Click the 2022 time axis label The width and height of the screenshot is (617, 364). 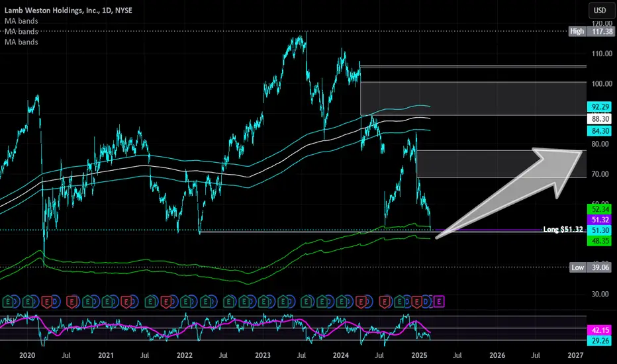tap(185, 355)
